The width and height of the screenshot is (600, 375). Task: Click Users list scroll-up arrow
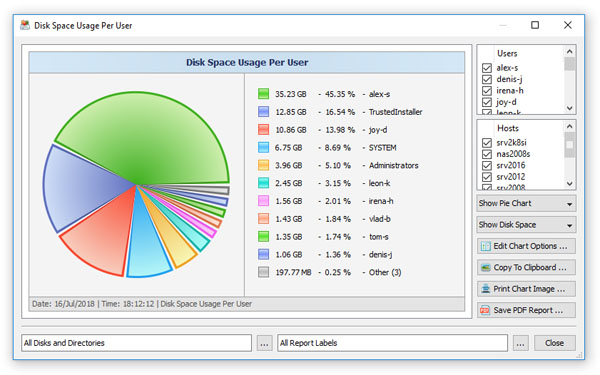569,52
